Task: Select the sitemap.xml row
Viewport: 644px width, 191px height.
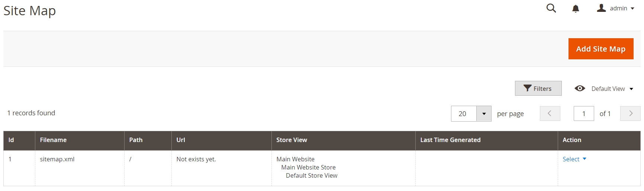Action: [322, 168]
